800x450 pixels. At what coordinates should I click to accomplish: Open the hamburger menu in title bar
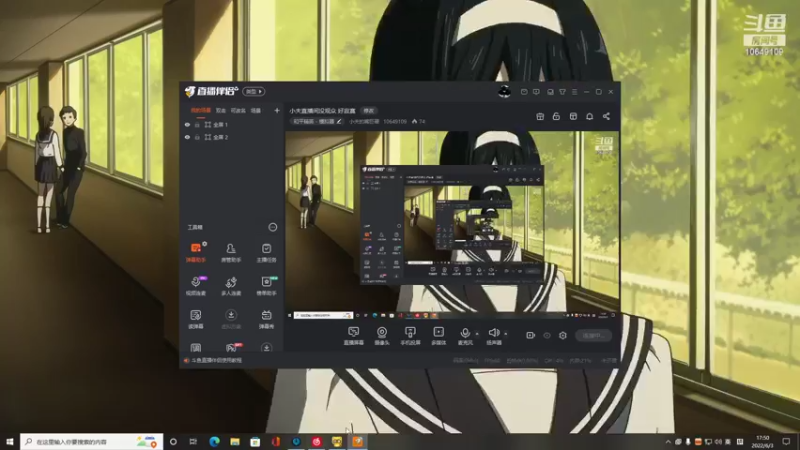coord(574,92)
